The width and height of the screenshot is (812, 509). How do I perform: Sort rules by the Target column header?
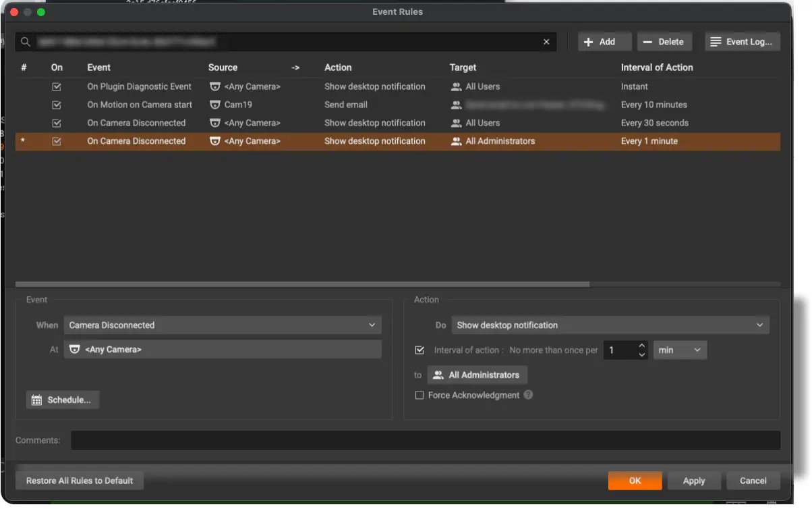[463, 68]
